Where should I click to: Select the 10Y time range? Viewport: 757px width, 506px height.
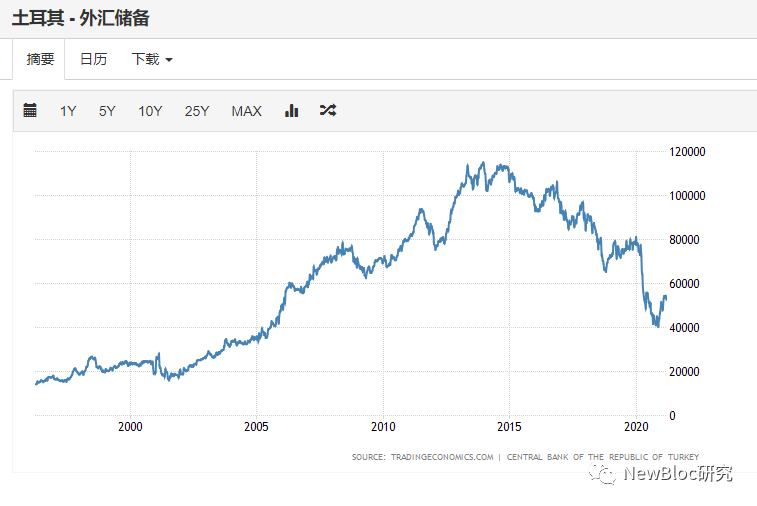click(x=150, y=111)
